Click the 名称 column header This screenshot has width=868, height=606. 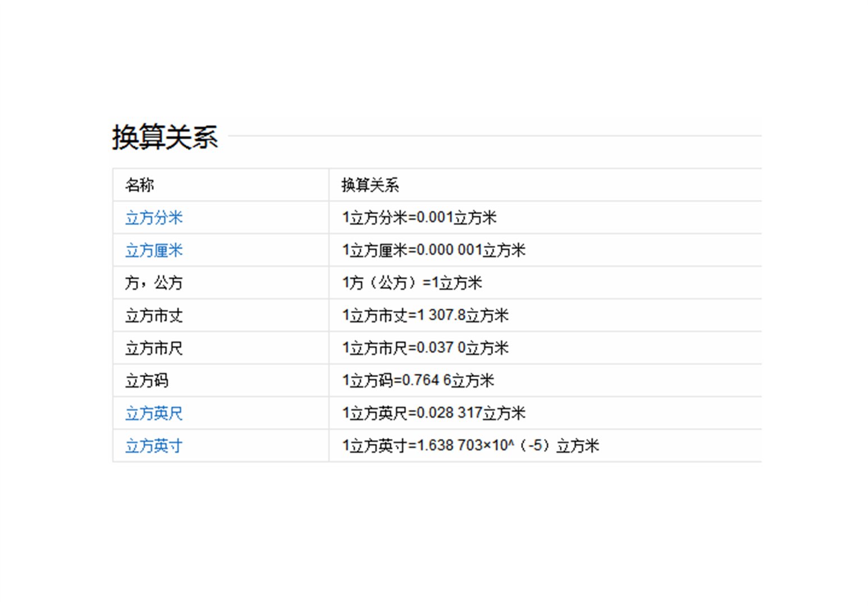[140, 185]
